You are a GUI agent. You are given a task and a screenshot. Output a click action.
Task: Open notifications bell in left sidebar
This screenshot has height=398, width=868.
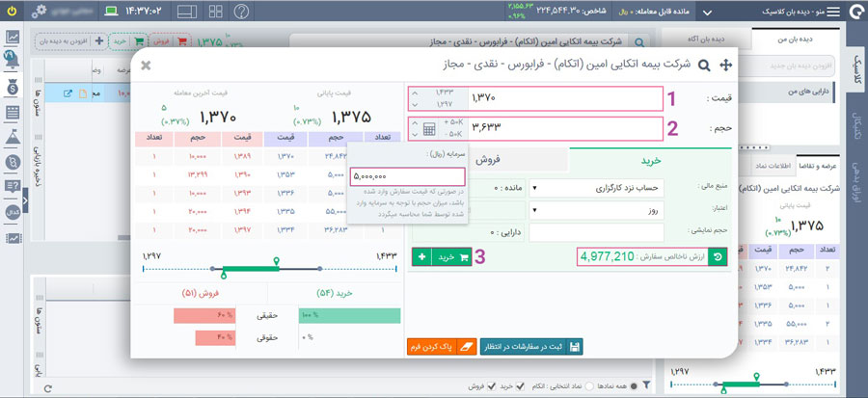coord(11,60)
